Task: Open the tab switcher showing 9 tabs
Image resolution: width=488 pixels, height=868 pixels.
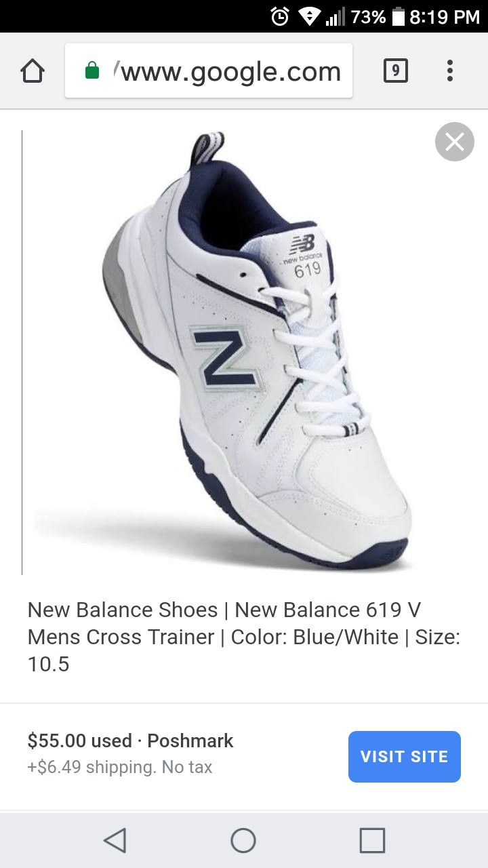Action: (396, 71)
